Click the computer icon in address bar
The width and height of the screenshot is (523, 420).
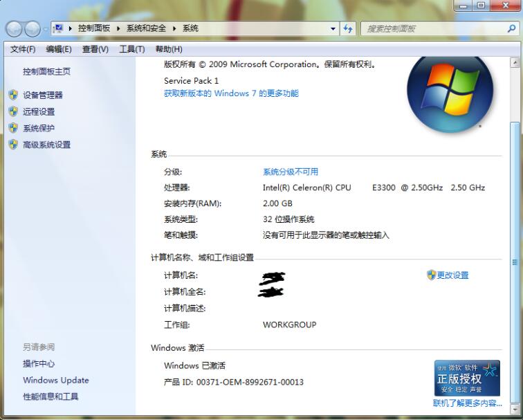58,28
